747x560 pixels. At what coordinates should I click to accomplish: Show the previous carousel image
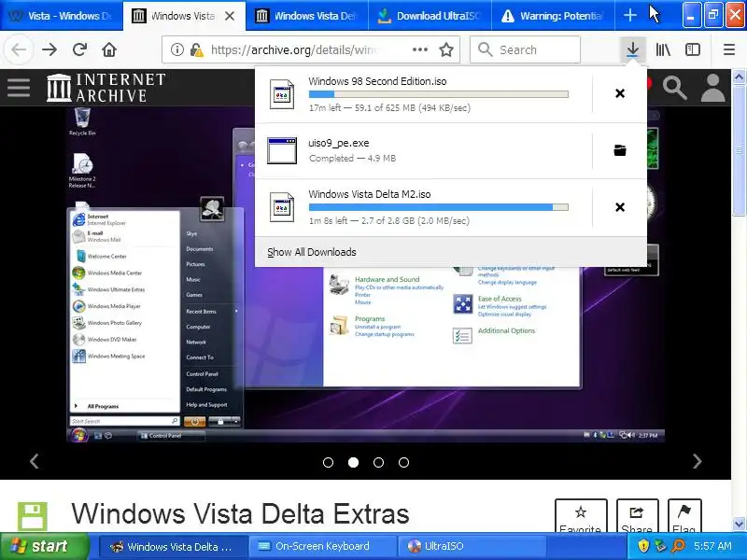click(35, 461)
